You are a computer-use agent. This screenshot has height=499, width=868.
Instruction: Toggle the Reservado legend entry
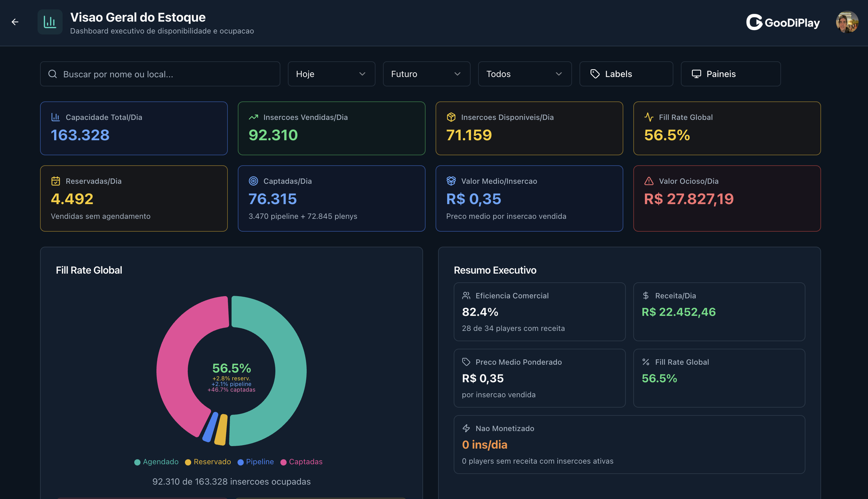pyautogui.click(x=208, y=462)
